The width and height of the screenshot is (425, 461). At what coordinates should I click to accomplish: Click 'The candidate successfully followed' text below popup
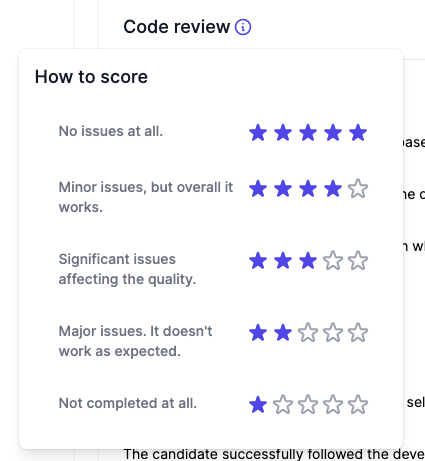click(244, 454)
